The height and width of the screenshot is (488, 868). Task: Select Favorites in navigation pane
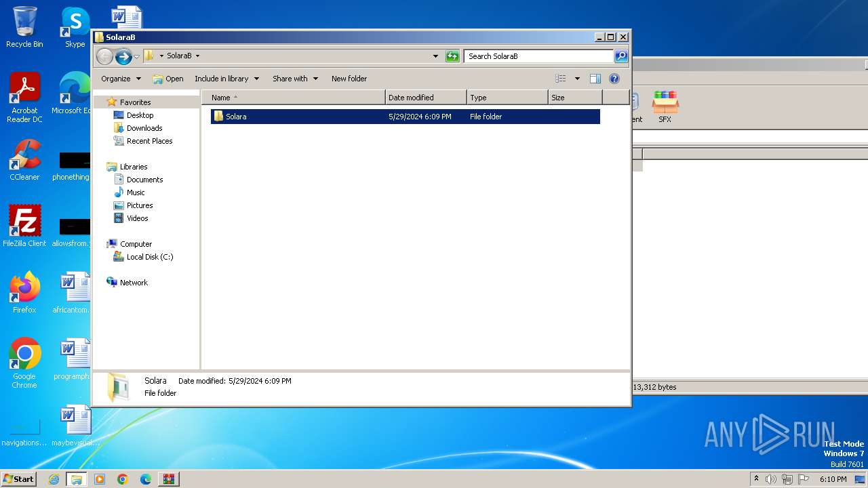click(135, 102)
